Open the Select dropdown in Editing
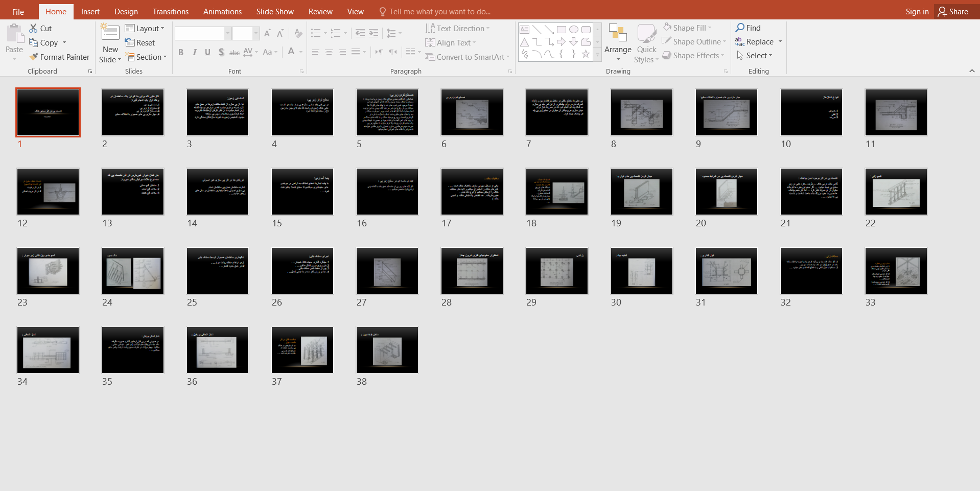This screenshot has width=980, height=491. 754,55
